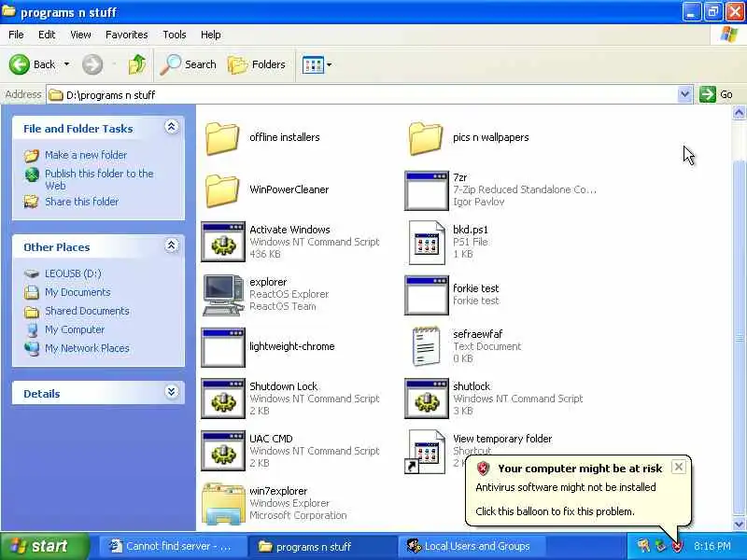The width and height of the screenshot is (747, 560).
Task: Click the green Go arrow button
Action: tap(708, 94)
